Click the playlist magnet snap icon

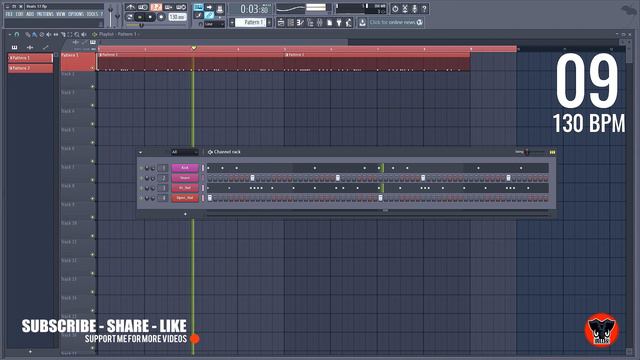(x=17, y=34)
